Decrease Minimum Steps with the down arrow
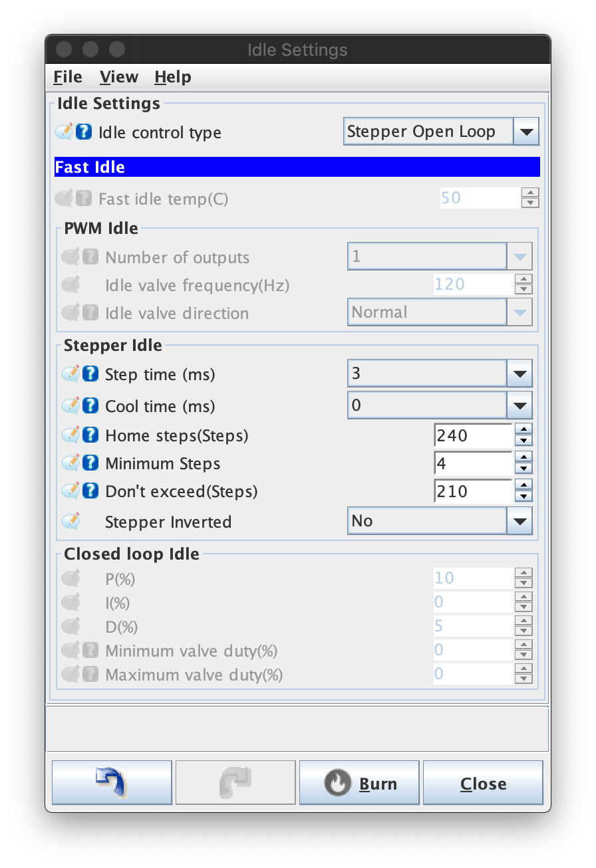596x868 pixels. pos(523,469)
